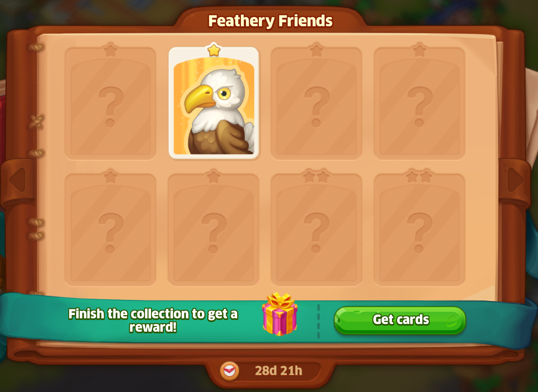Open the last bottom-row two-star locked card
This screenshot has height=392, width=538.
pyautogui.click(x=419, y=230)
